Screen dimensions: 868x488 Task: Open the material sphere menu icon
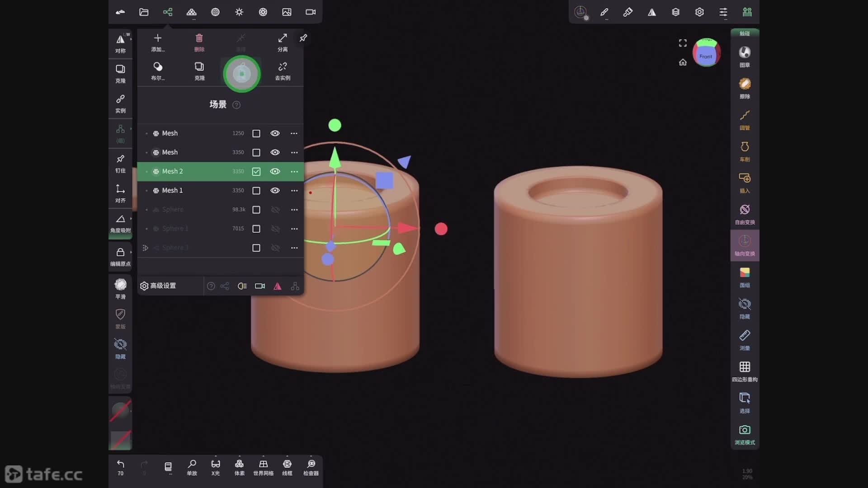[x=215, y=12]
